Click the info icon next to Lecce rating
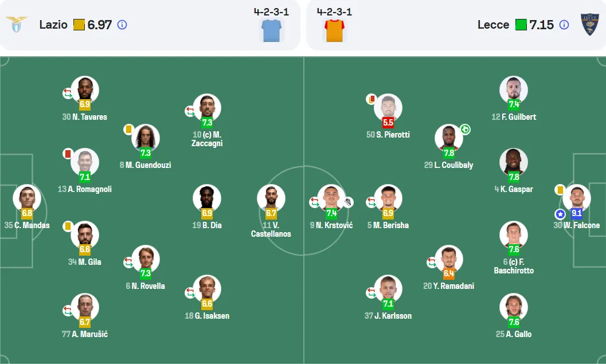The width and height of the screenshot is (606, 364). point(564,25)
